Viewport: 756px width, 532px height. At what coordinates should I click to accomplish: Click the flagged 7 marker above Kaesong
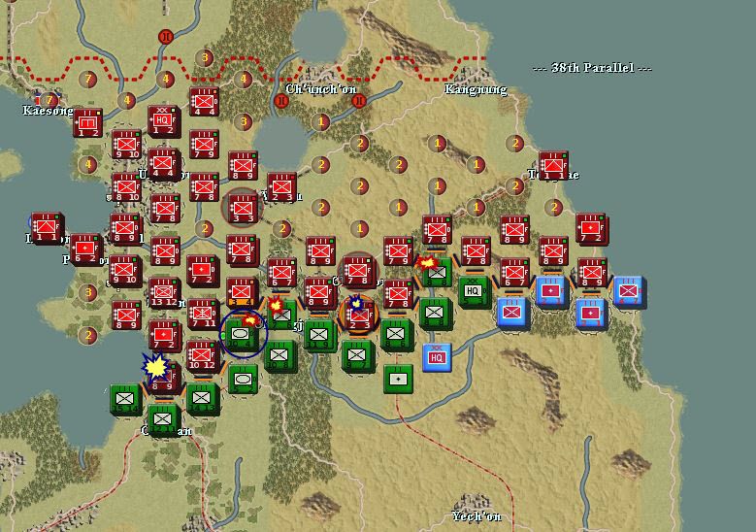pyautogui.click(x=49, y=100)
